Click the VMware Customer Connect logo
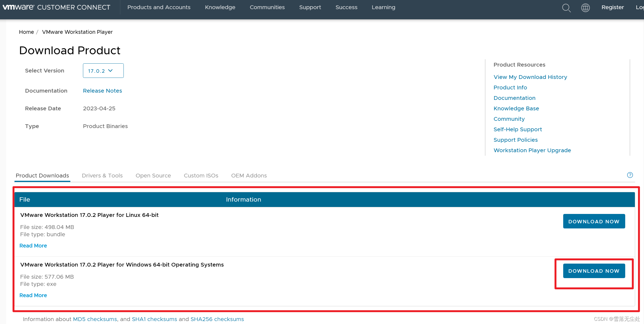Screen dimensions: 644x324 coord(56,7)
